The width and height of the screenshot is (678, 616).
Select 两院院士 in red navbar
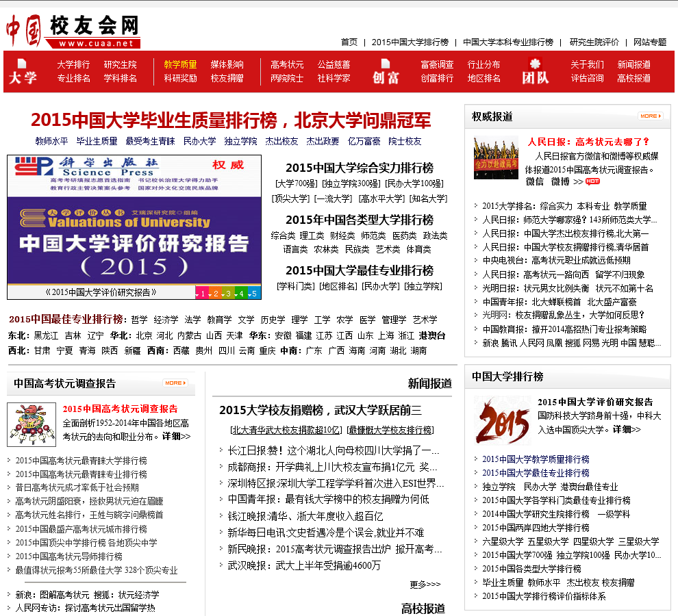[x=287, y=78]
